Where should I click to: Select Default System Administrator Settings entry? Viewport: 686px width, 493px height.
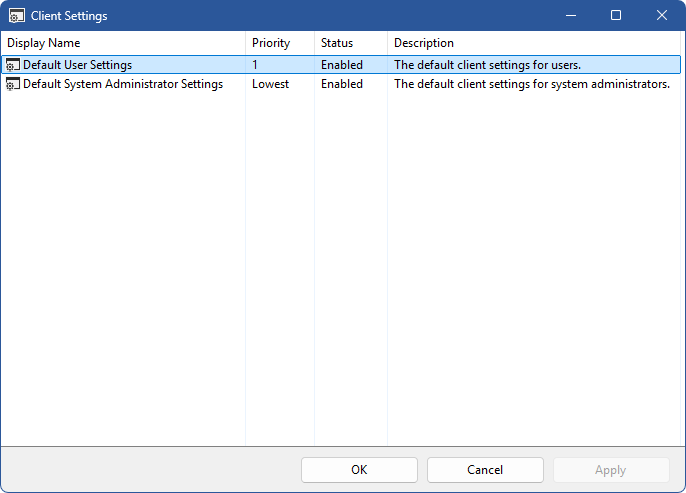click(x=122, y=84)
